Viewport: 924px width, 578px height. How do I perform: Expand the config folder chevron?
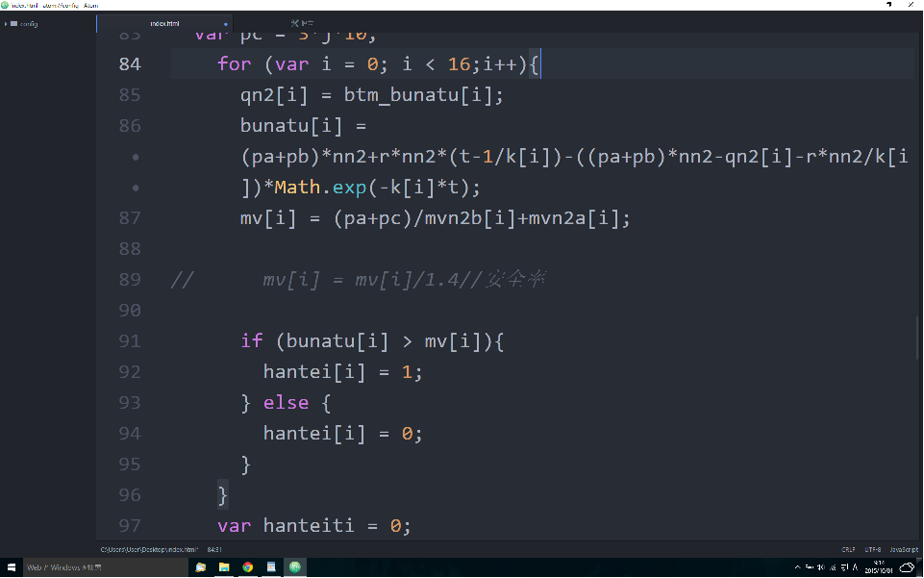(x=6, y=23)
